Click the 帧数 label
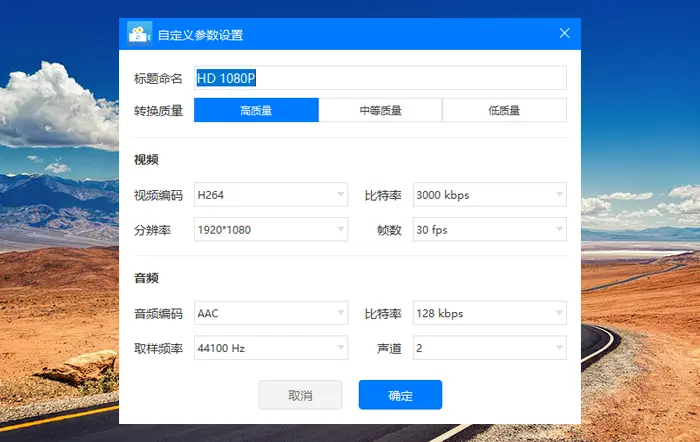 [x=389, y=230]
